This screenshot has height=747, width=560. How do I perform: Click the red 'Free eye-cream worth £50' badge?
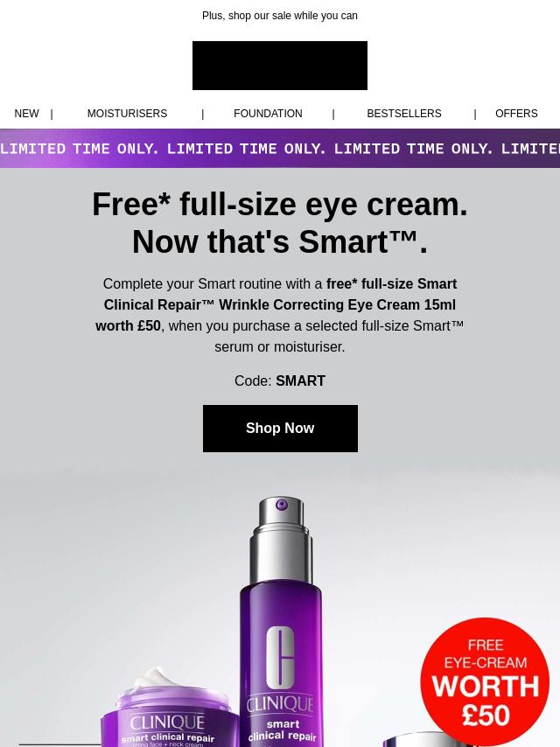[x=485, y=681]
